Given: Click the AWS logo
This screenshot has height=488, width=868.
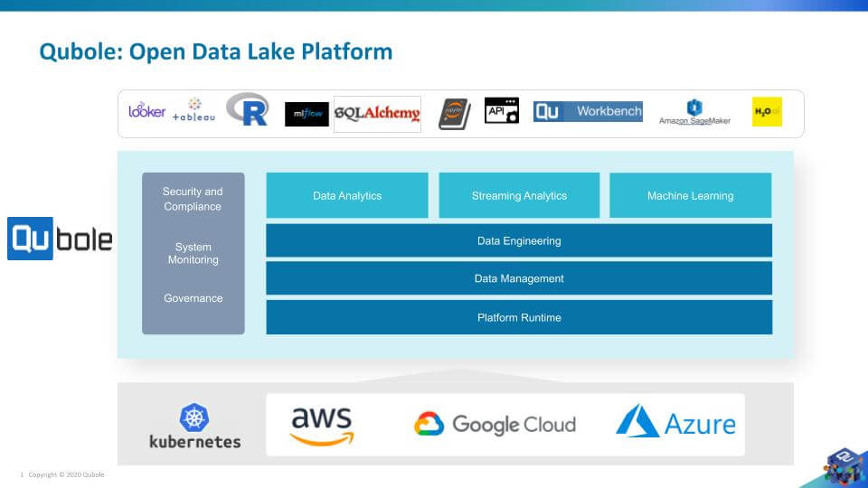Looking at the screenshot, I should pos(322,426).
